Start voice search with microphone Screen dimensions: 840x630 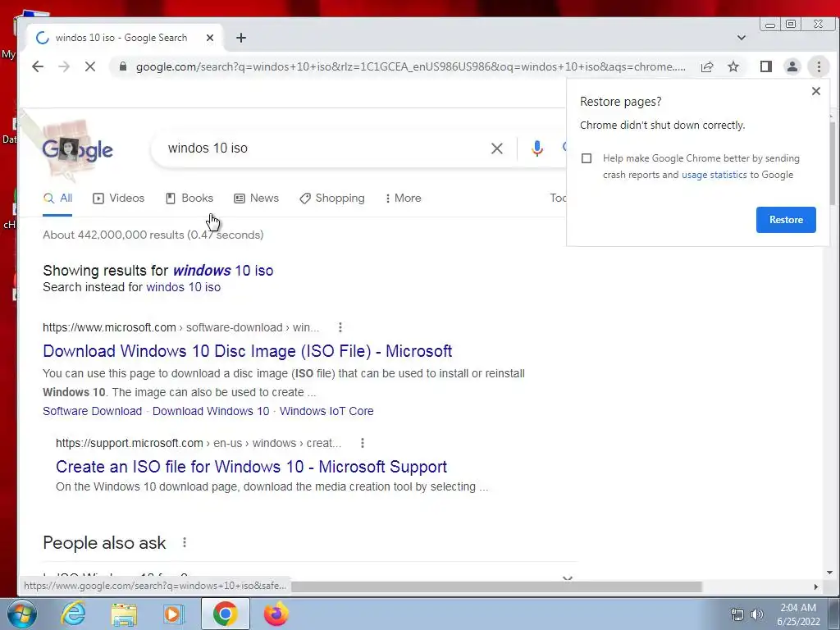tap(536, 148)
